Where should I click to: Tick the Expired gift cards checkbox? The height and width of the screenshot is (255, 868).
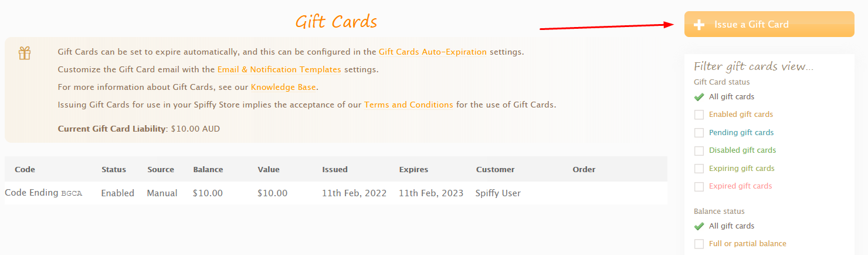tap(699, 186)
